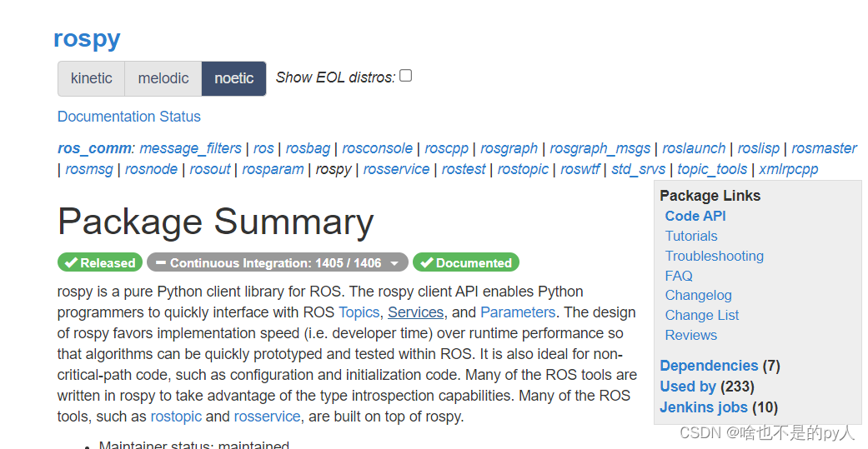Image resolution: width=868 pixels, height=449 pixels.
Task: Open the rosnode package link
Action: click(x=151, y=169)
